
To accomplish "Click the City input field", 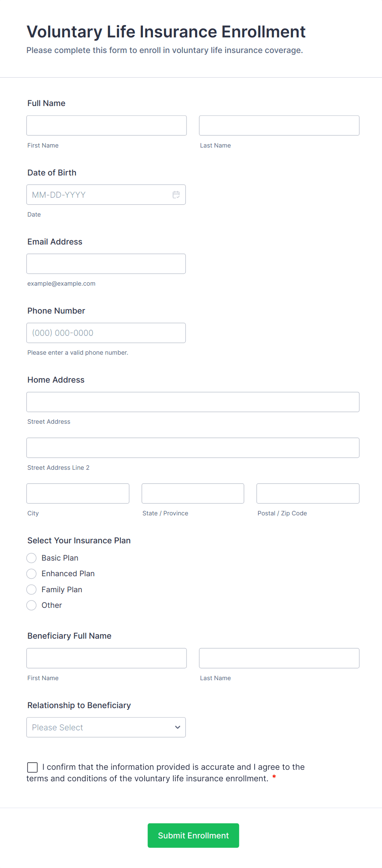I will (x=78, y=493).
